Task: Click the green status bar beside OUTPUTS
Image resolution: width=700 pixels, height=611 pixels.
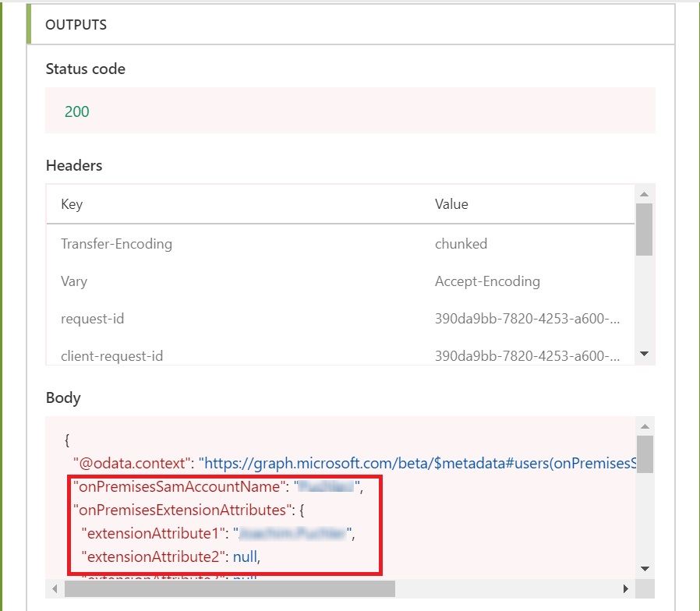Action: pos(28,24)
